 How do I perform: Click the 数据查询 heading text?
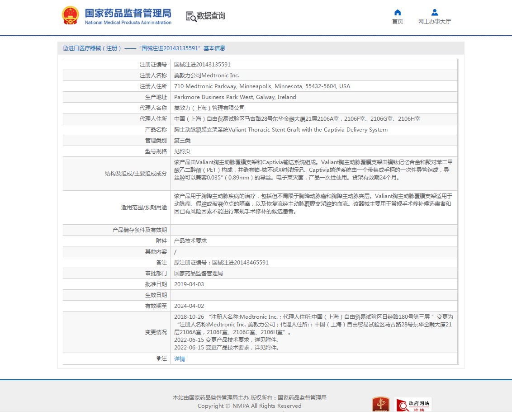[211, 16]
